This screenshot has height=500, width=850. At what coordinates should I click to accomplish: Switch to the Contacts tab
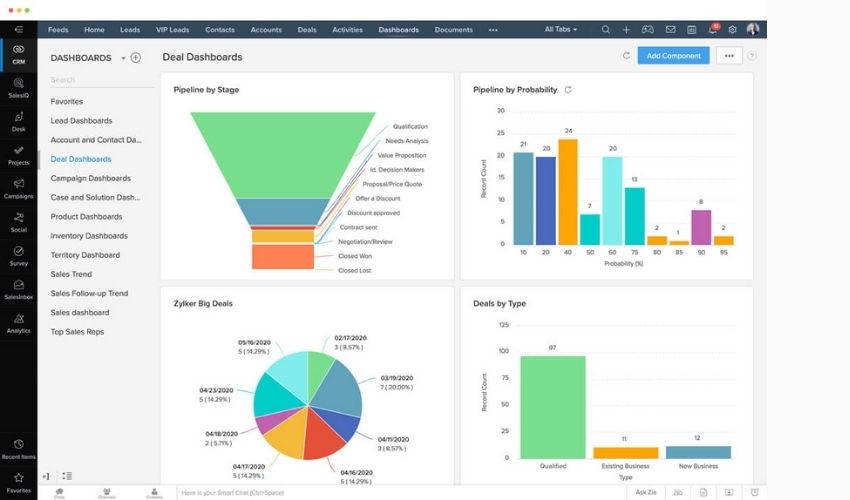220,30
